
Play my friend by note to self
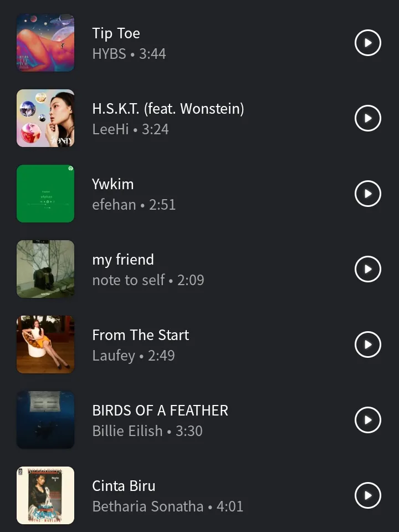pos(367,269)
